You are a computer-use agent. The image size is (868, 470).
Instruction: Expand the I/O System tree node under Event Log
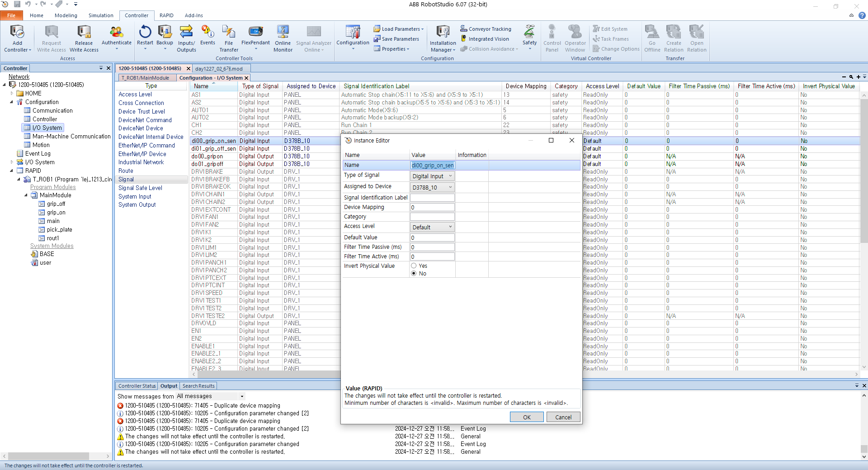[12, 162]
